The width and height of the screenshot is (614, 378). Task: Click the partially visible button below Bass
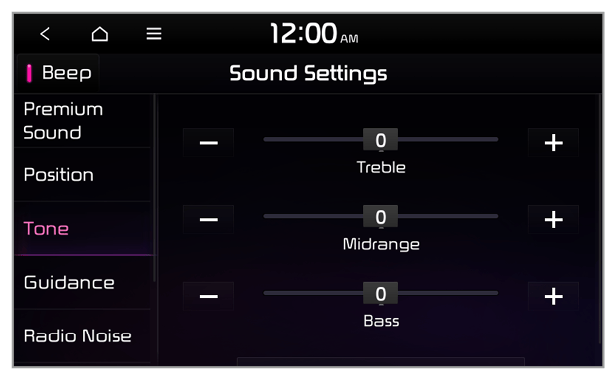click(381, 361)
